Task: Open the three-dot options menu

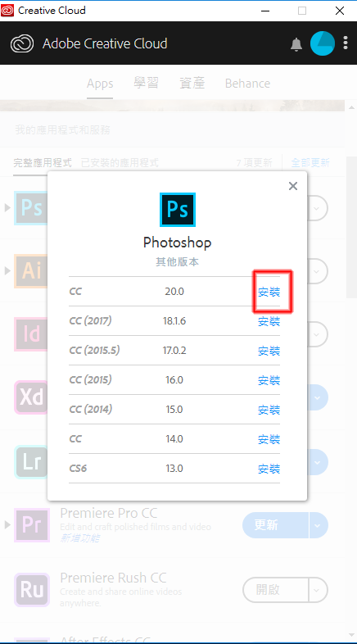Action: (x=346, y=43)
